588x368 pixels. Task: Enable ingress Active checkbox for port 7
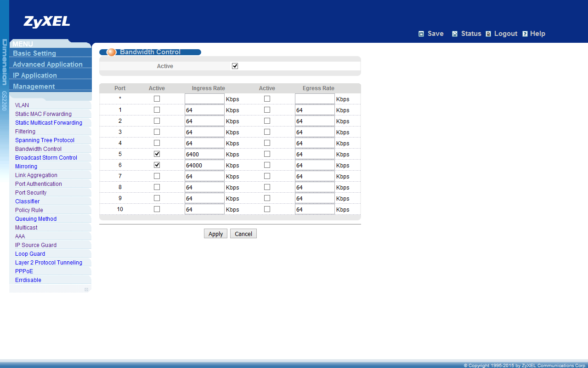tap(157, 176)
